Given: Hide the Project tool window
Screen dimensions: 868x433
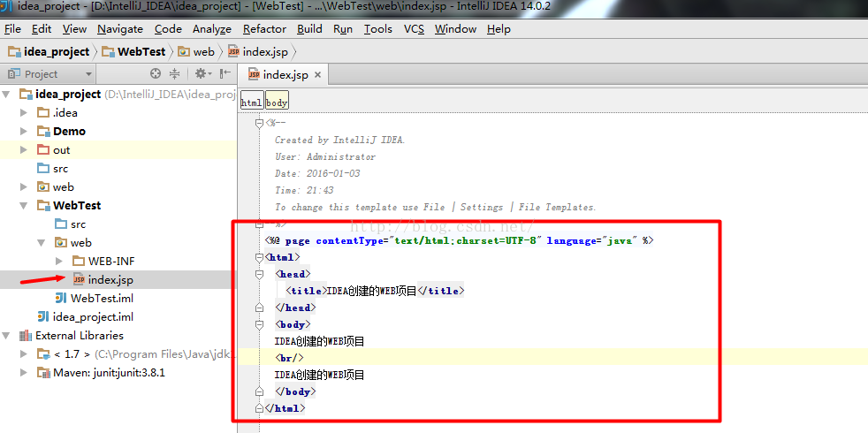Looking at the screenshot, I should click(225, 73).
